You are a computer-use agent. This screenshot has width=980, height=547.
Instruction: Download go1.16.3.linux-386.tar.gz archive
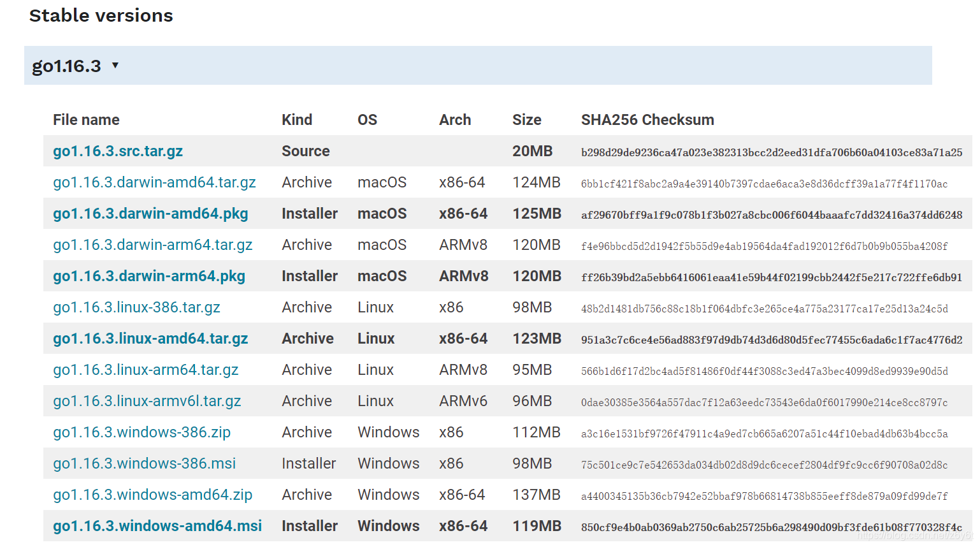coord(136,307)
